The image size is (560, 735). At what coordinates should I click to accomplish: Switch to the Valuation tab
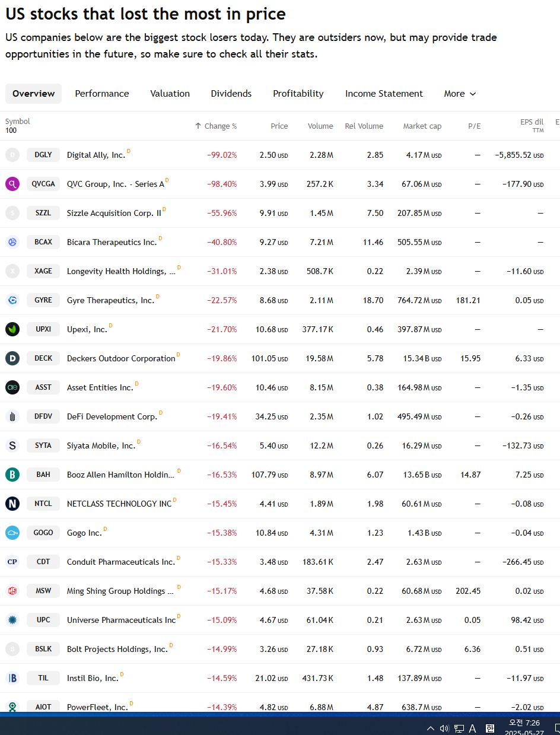170,94
